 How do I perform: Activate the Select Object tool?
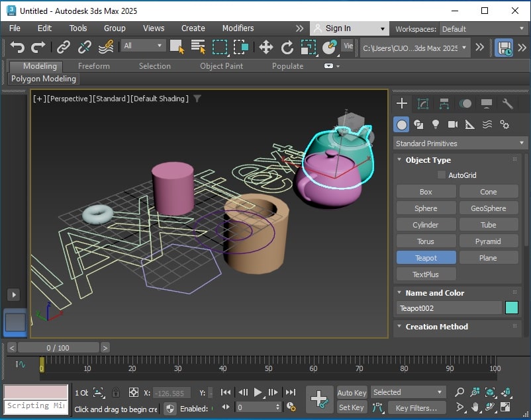click(177, 47)
